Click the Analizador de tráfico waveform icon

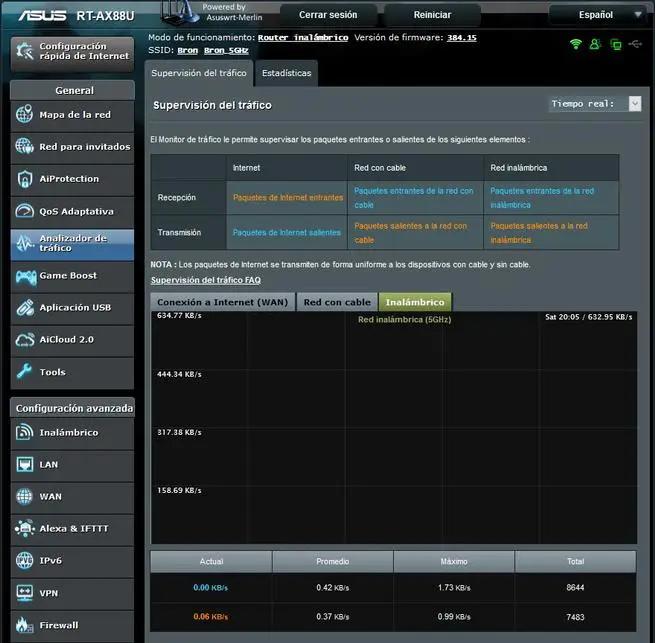[24, 243]
